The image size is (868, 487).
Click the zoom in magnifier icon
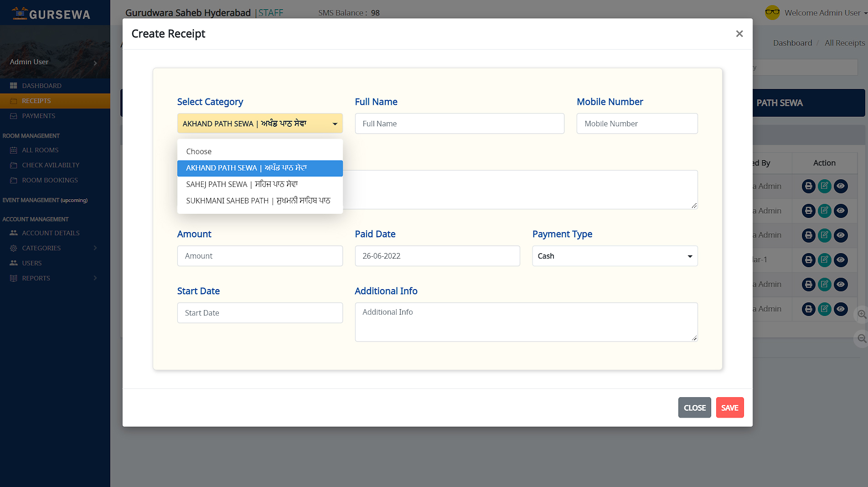pos(862,314)
